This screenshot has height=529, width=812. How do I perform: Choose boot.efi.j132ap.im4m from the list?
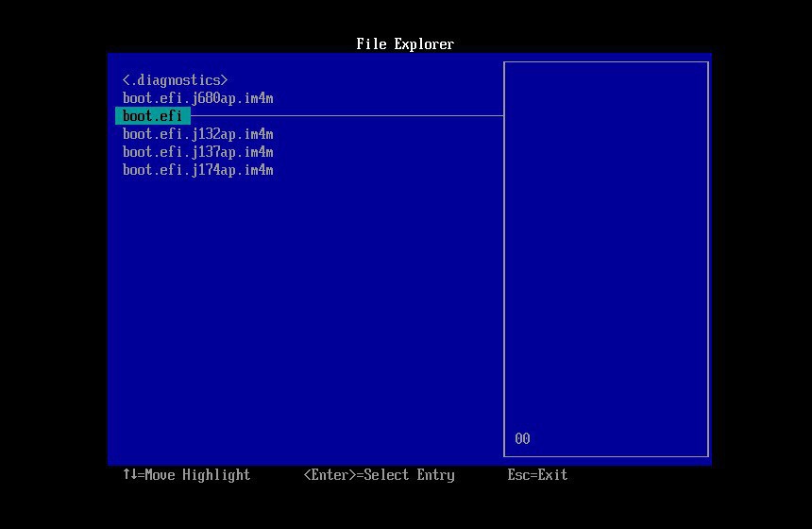click(x=198, y=134)
